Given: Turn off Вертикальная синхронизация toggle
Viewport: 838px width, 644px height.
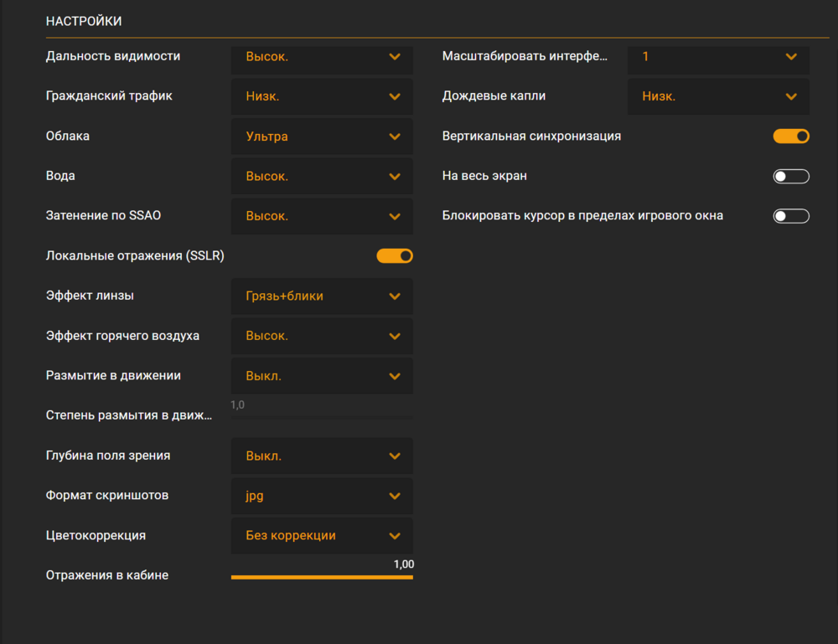Looking at the screenshot, I should pyautogui.click(x=791, y=136).
